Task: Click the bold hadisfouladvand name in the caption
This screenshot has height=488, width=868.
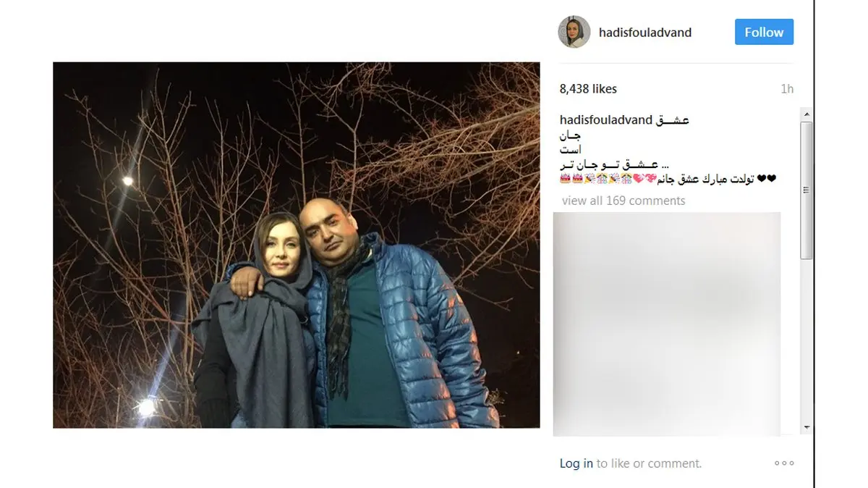Action: (606, 120)
